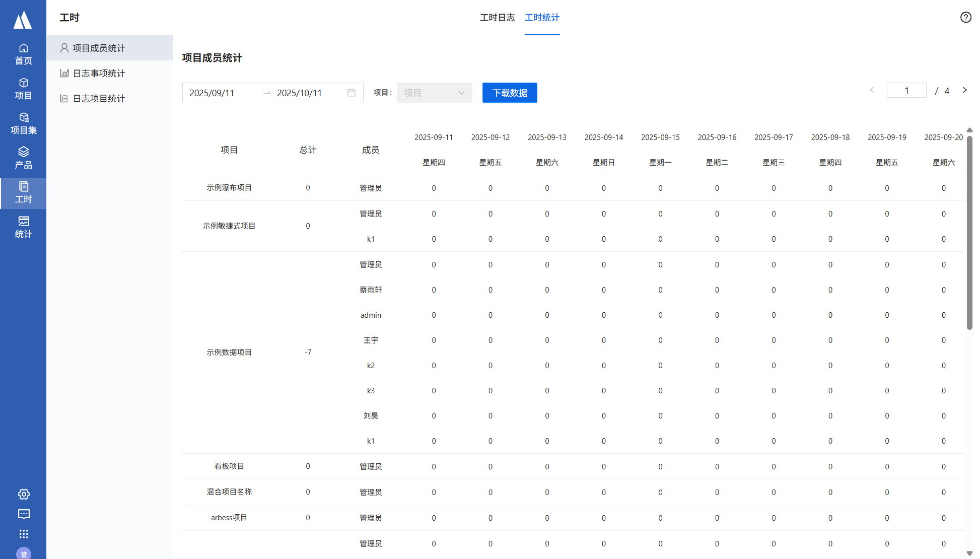Image resolution: width=980 pixels, height=559 pixels.
Task: Open 日志事项统计 in side menu
Action: pos(99,73)
